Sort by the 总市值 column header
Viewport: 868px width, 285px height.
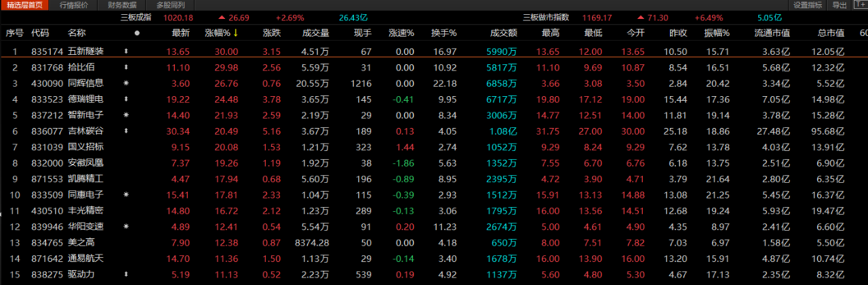[830, 32]
